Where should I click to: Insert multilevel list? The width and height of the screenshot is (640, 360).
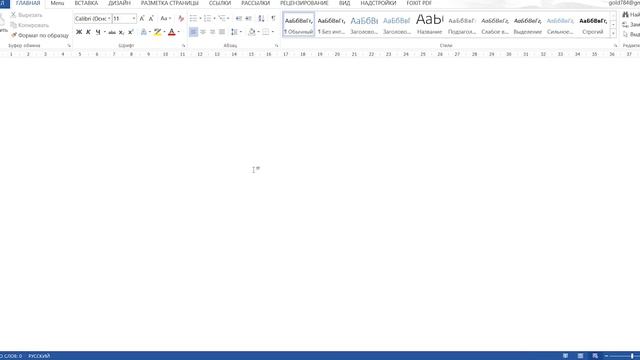point(222,18)
